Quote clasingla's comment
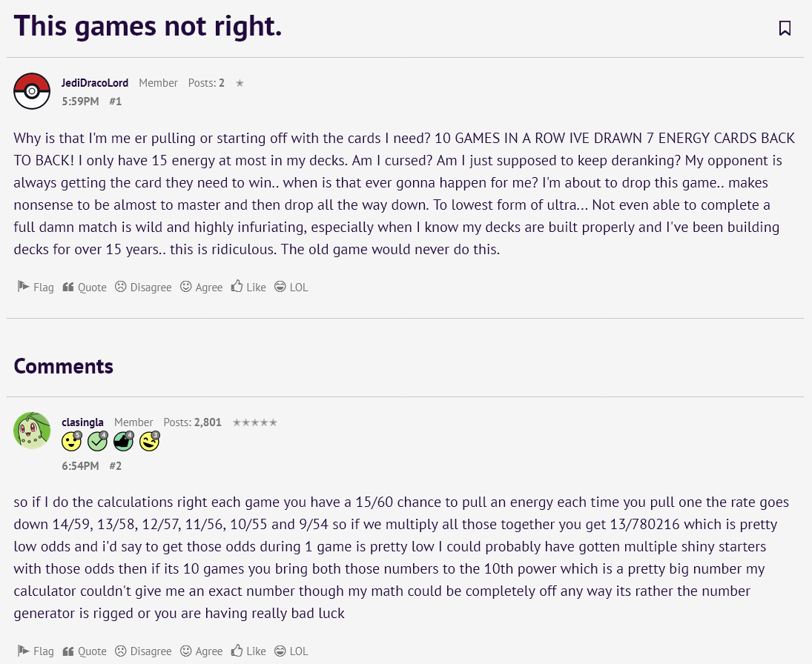This screenshot has width=812, height=664. pos(85,651)
